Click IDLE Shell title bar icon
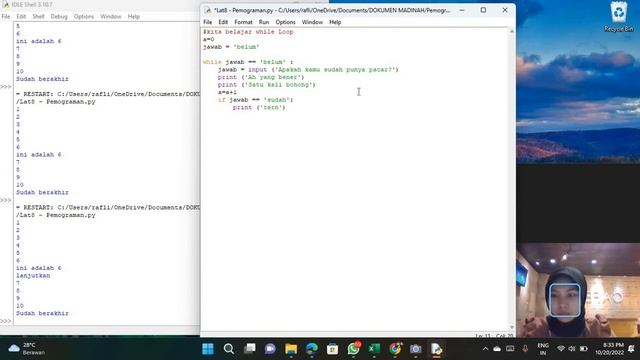 (6, 4)
